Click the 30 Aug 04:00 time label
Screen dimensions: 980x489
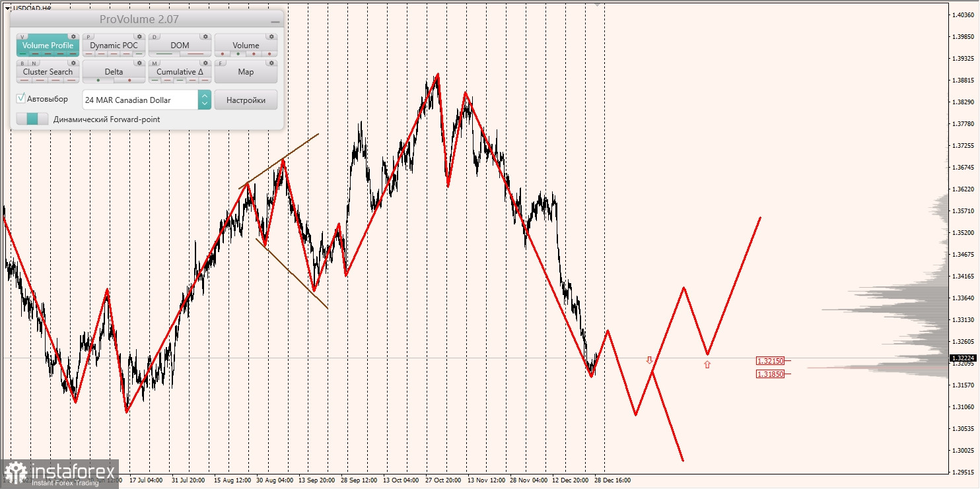pos(274,480)
